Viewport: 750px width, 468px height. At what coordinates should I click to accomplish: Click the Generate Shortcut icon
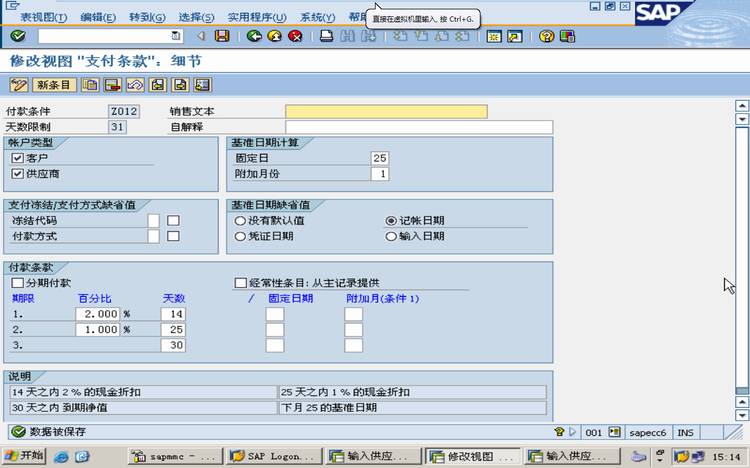(515, 36)
